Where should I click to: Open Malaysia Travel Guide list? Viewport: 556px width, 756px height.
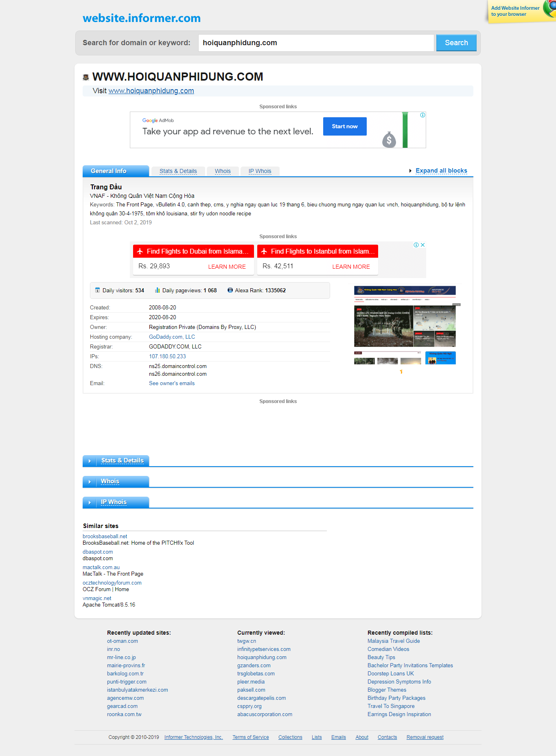tap(394, 641)
